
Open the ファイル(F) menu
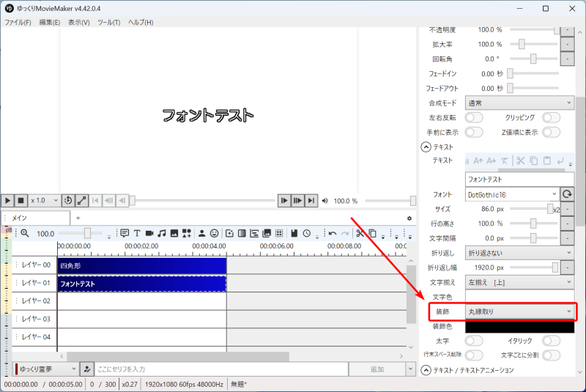tap(18, 23)
